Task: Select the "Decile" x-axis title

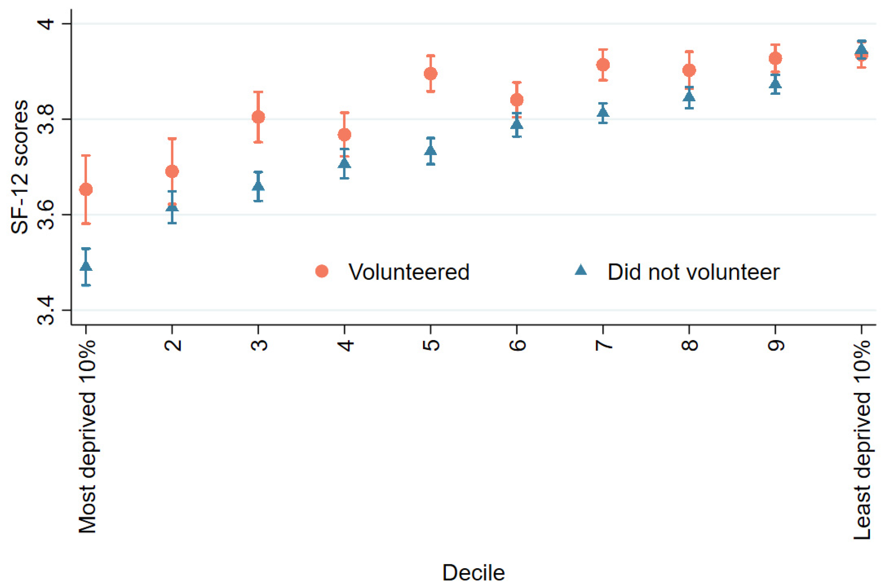Action: click(473, 572)
